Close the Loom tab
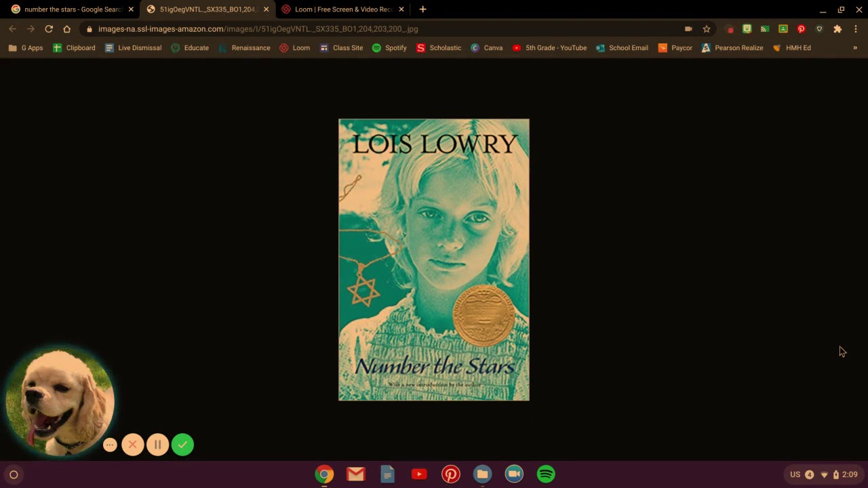The width and height of the screenshot is (868, 488). pos(401,9)
